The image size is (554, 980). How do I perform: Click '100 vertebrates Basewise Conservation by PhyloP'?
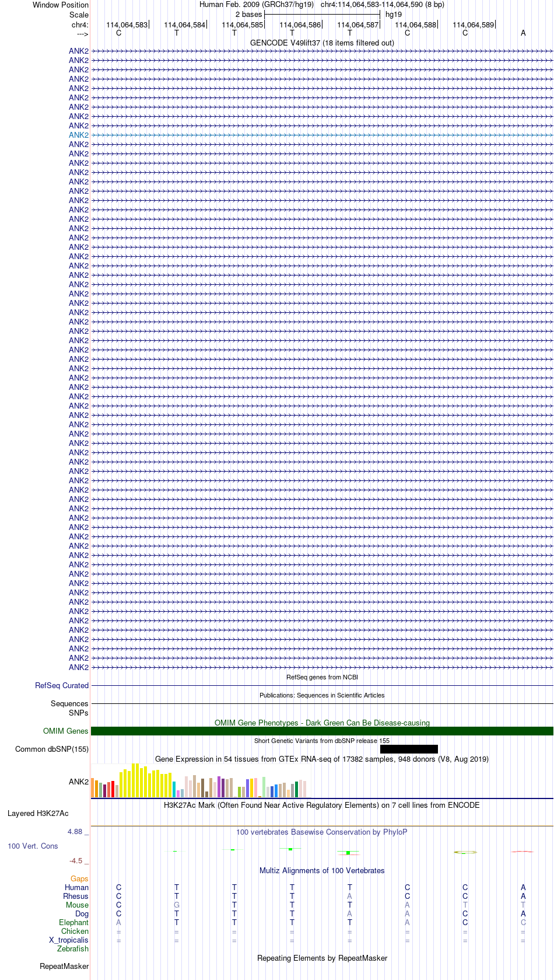click(322, 832)
